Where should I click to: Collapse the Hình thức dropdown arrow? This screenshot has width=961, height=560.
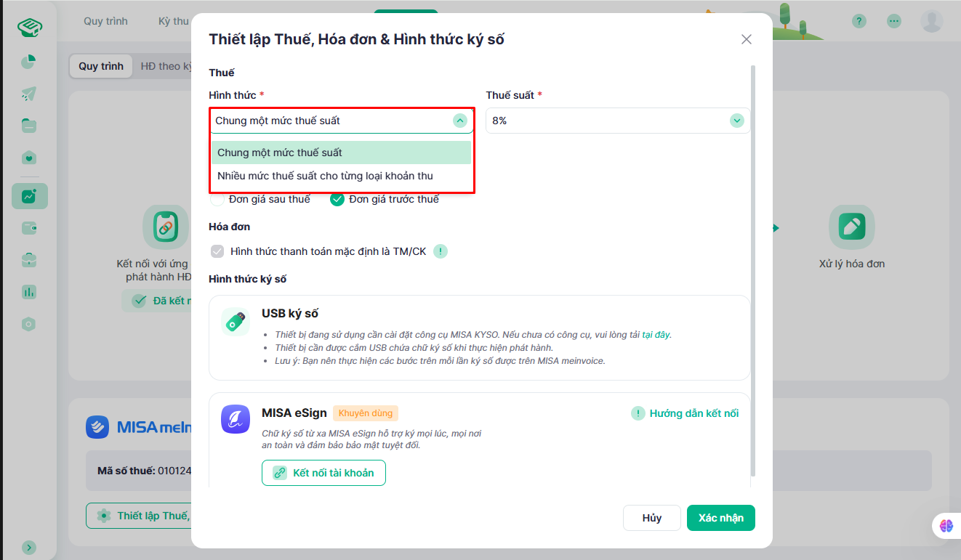[459, 121]
